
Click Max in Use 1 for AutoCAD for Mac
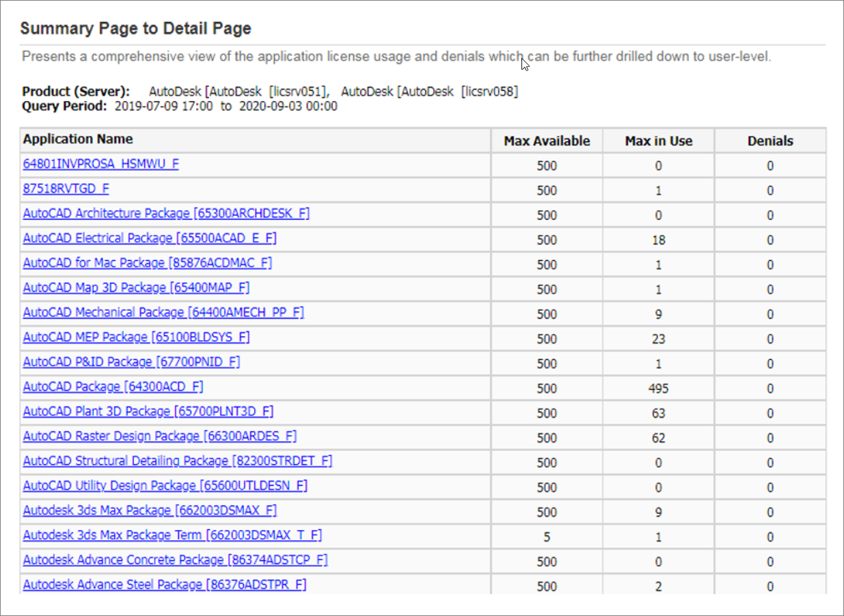tap(659, 265)
